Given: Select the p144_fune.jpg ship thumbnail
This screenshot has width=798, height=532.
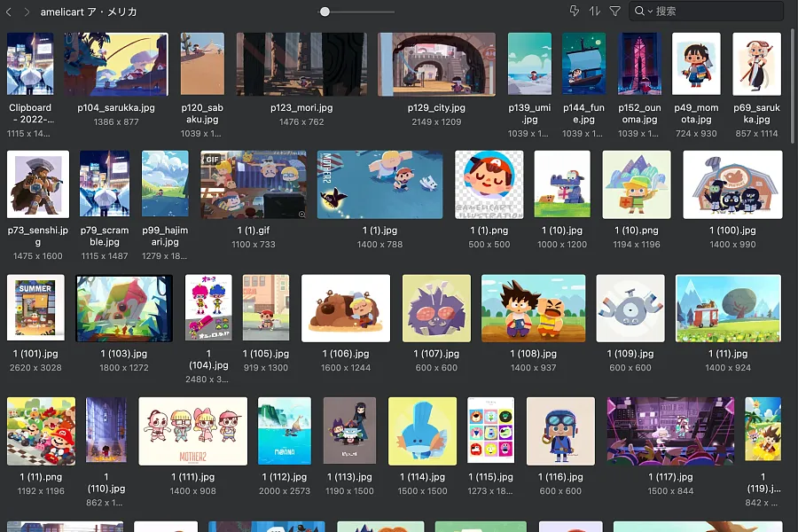Looking at the screenshot, I should tap(583, 64).
